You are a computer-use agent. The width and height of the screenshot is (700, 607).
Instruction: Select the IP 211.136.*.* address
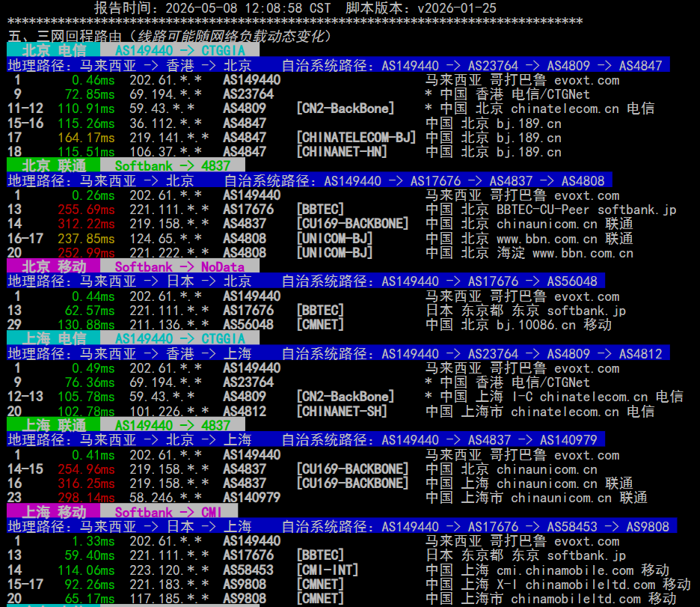click(x=169, y=325)
